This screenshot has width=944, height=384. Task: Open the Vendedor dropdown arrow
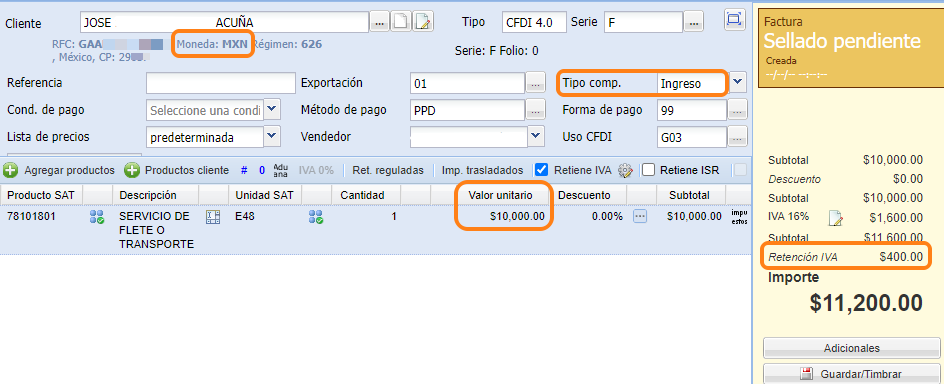(x=536, y=135)
